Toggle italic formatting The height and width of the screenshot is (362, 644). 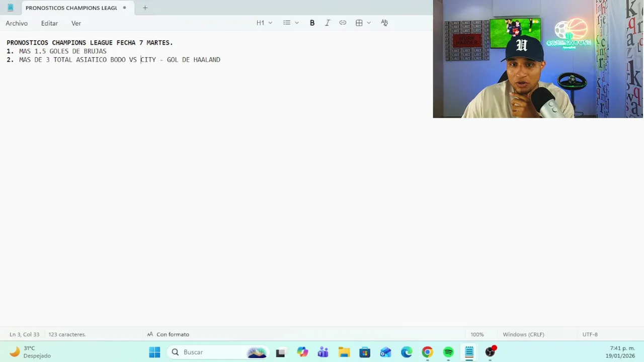click(328, 23)
